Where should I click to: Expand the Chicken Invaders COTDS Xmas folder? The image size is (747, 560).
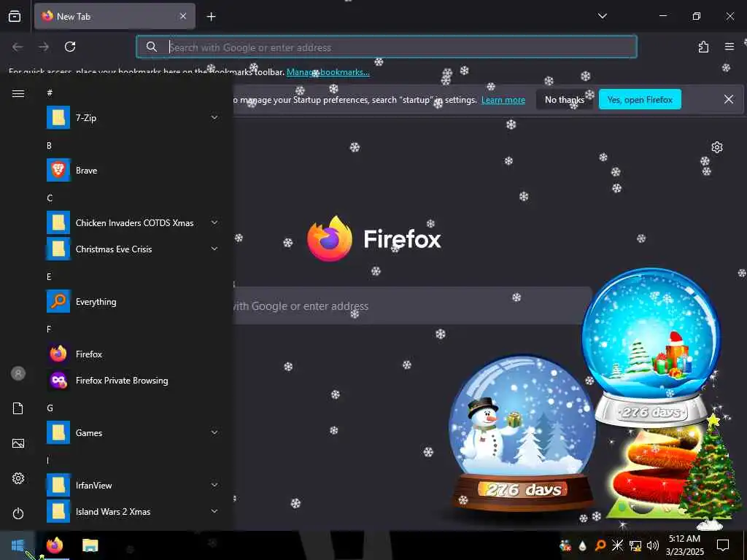(133, 223)
